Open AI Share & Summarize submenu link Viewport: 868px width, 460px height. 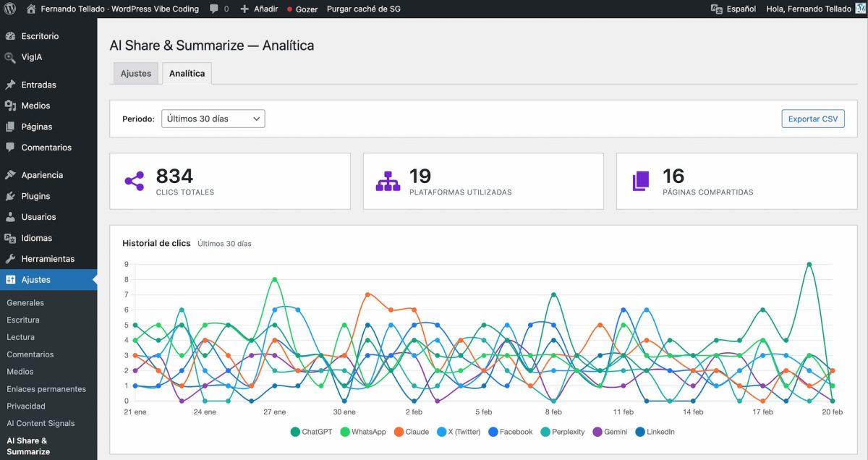[x=28, y=446]
